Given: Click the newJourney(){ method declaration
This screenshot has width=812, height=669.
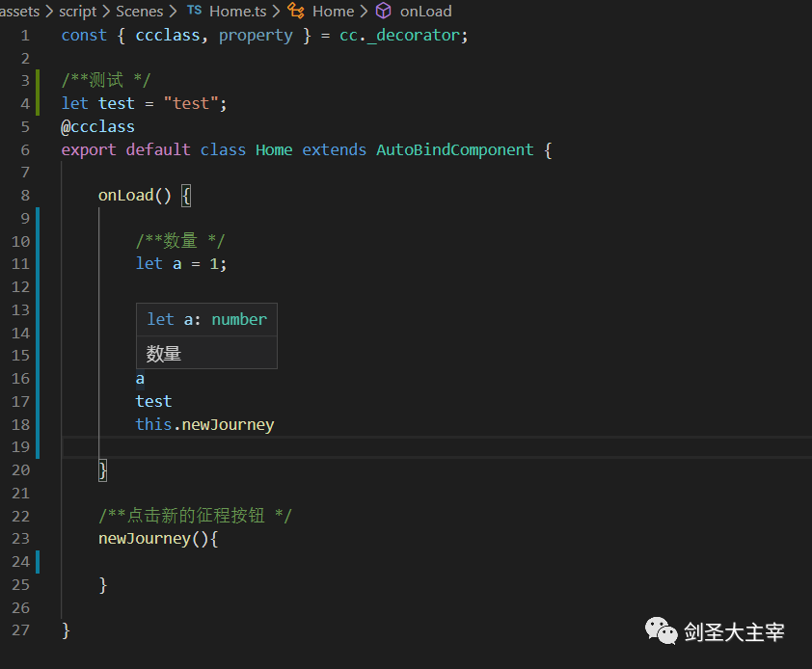Looking at the screenshot, I should pyautogui.click(x=158, y=539).
